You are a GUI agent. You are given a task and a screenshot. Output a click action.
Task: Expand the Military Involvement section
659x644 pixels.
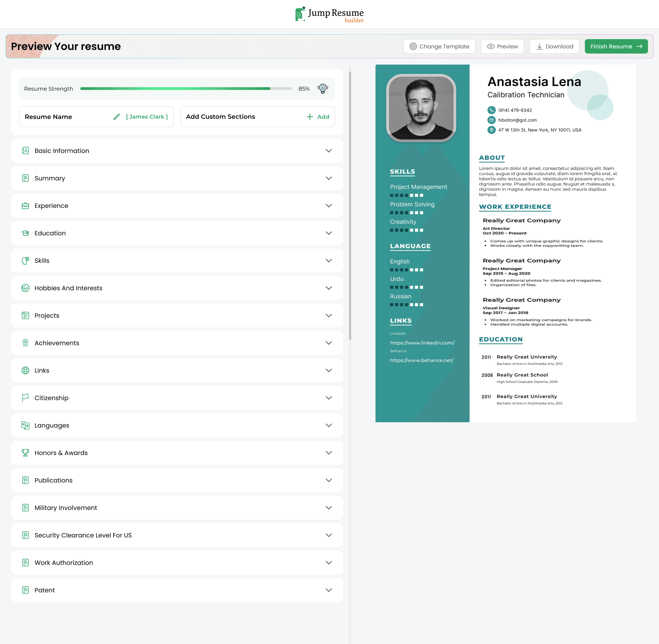point(328,507)
